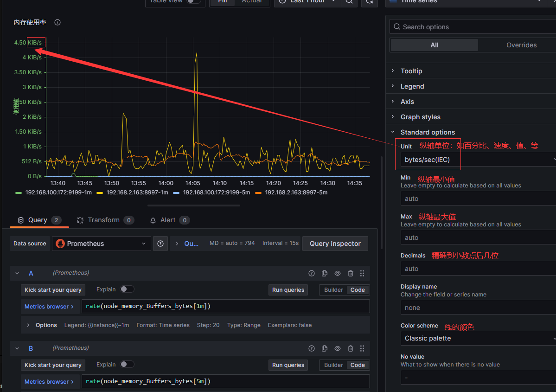Open the Color scheme Classic palette dropdown

(x=479, y=339)
